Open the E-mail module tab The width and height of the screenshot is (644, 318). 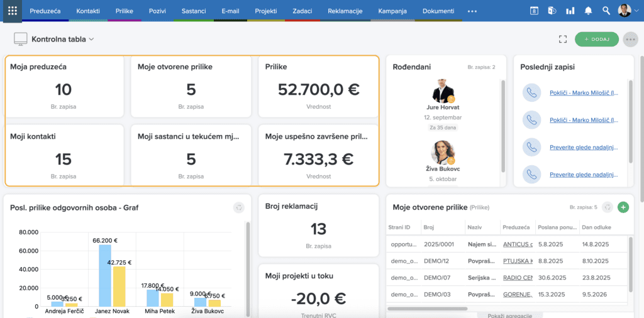click(230, 11)
